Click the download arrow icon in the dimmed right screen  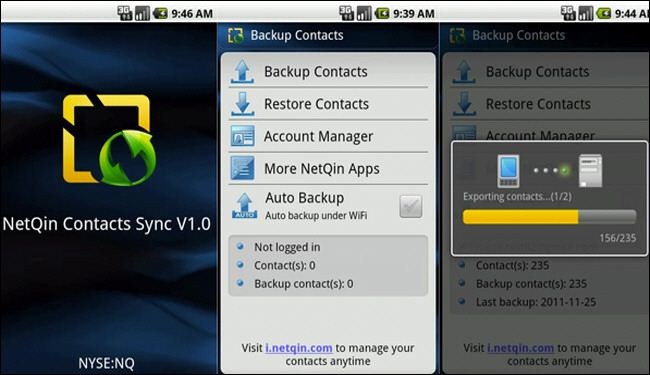coord(464,104)
